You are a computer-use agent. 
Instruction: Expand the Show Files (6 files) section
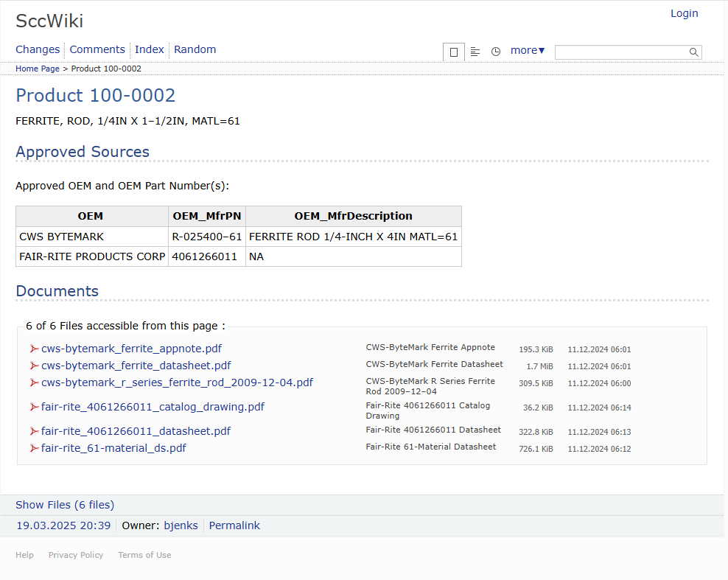(x=65, y=505)
